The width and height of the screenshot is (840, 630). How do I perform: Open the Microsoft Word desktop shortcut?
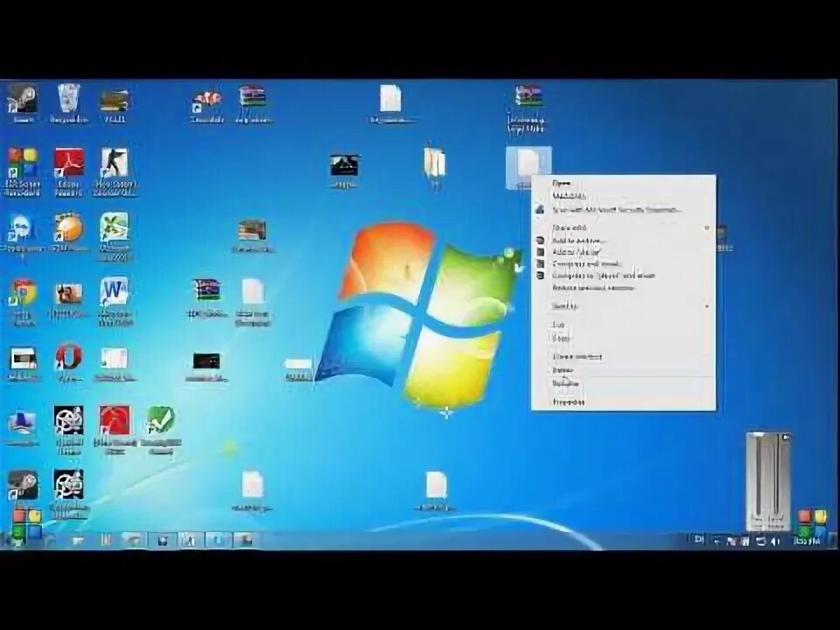click(115, 300)
